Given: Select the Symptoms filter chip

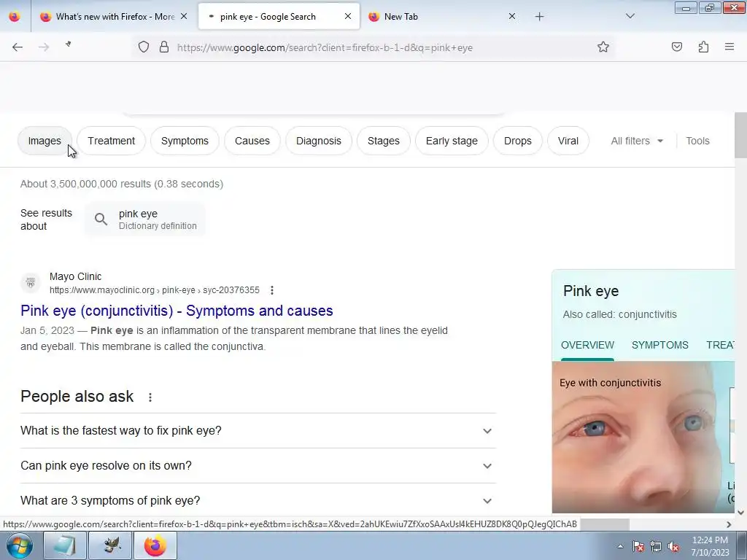Looking at the screenshot, I should [x=185, y=141].
